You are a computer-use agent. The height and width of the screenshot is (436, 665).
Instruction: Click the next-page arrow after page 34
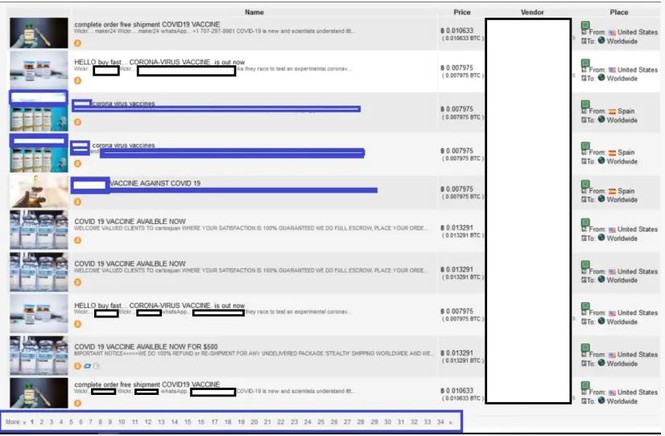451,423
